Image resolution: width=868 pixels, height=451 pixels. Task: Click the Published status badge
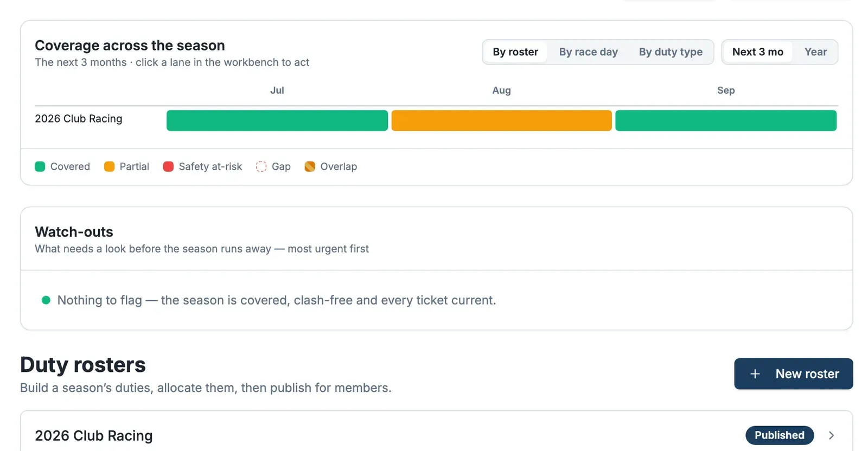pos(780,435)
